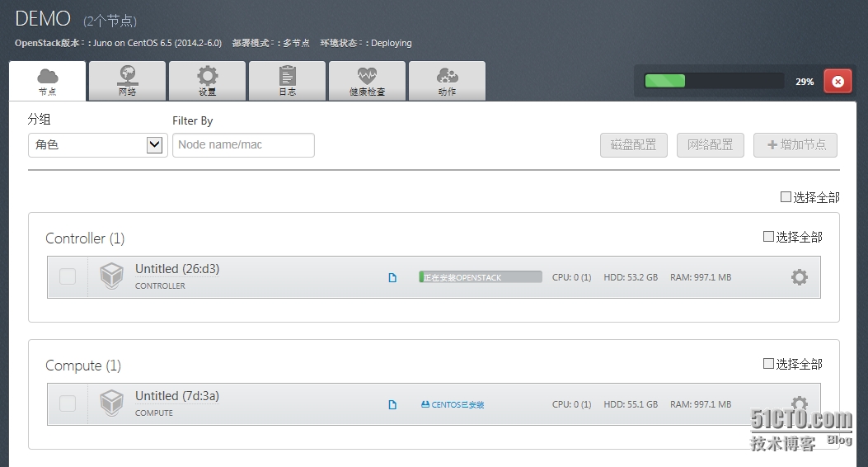Click the CENTOS已安装 status text
Viewport: 868px width, 467px height.
453,404
